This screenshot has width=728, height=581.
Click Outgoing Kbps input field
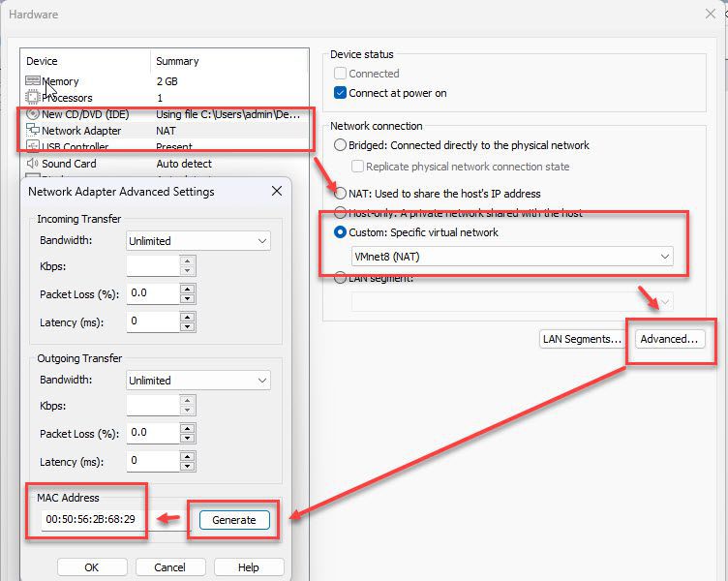[153, 406]
